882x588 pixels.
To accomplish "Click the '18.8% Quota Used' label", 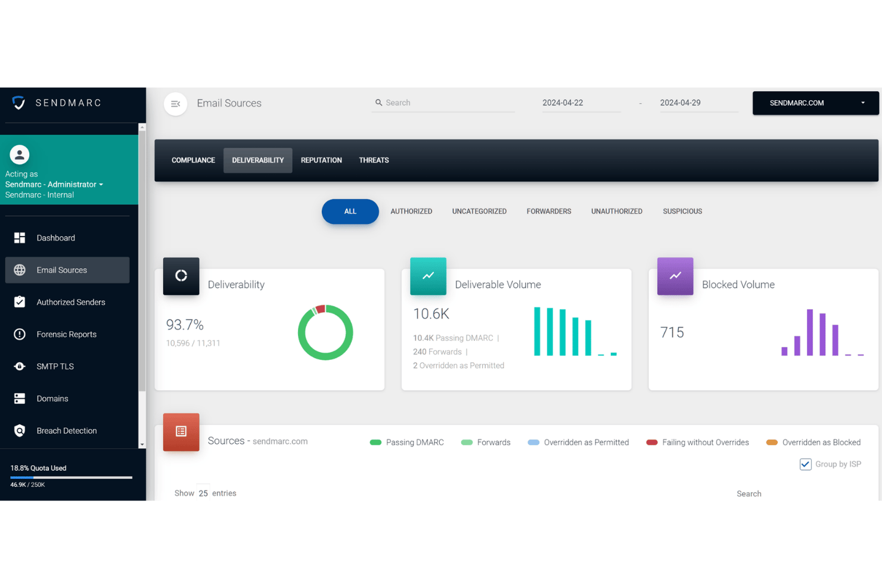I will click(38, 468).
